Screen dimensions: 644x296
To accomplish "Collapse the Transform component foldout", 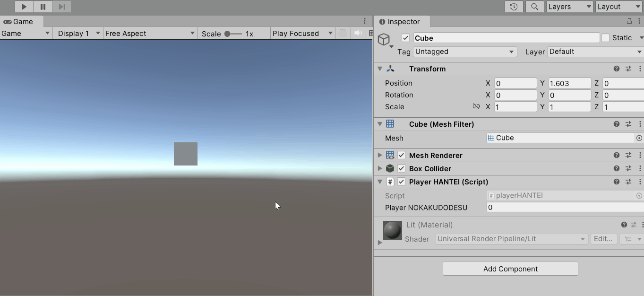I will coord(380,69).
